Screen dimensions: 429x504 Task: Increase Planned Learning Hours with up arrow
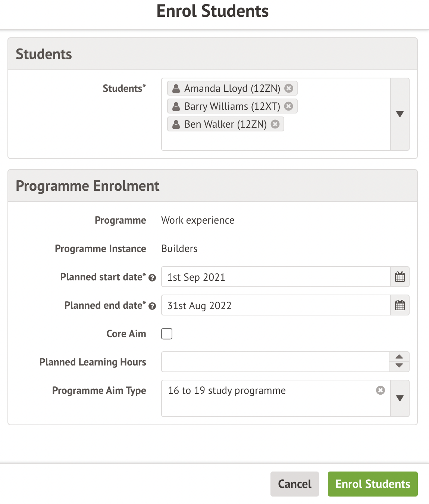point(399,357)
